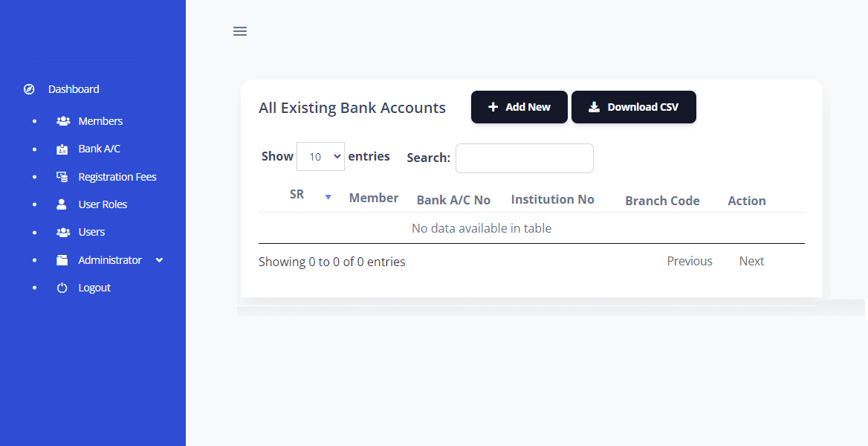The image size is (868, 446).
Task: Click the Members group icon
Action: [x=63, y=121]
